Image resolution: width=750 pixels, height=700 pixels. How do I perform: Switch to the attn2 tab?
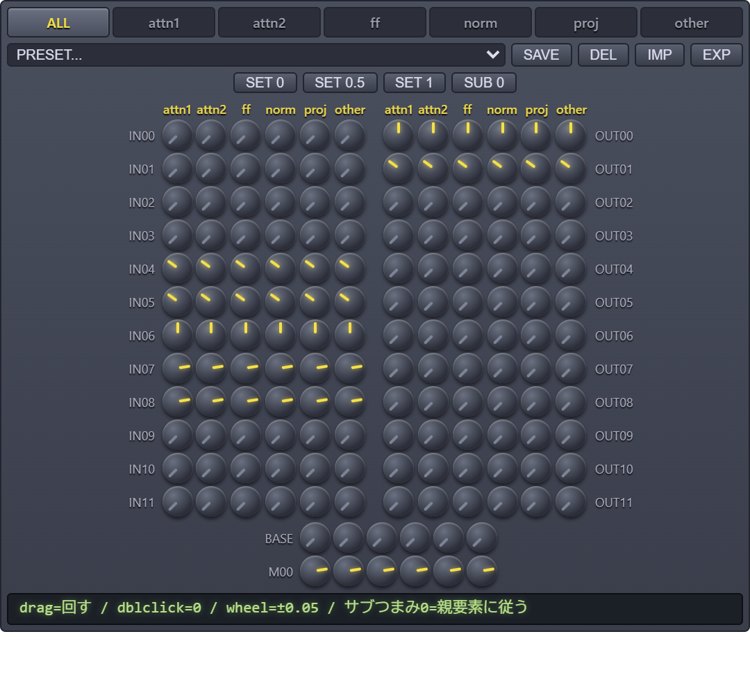coord(269,22)
